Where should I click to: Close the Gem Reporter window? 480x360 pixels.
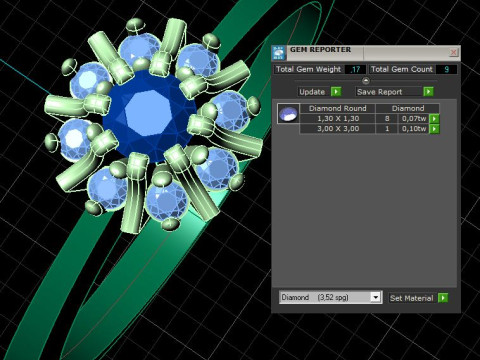coord(453,52)
